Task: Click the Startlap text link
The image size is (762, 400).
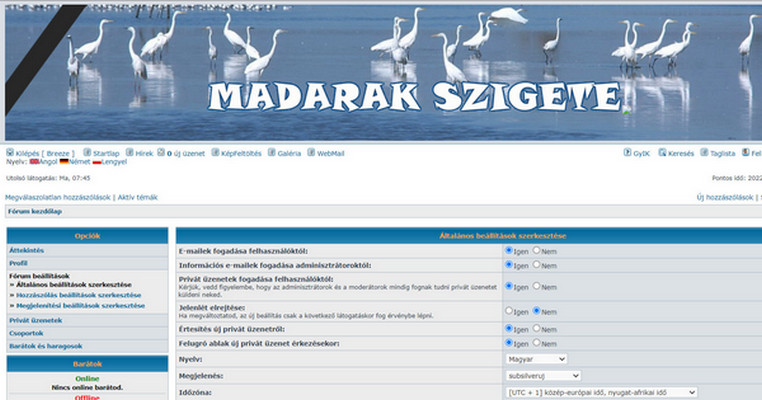Action: coord(106,154)
